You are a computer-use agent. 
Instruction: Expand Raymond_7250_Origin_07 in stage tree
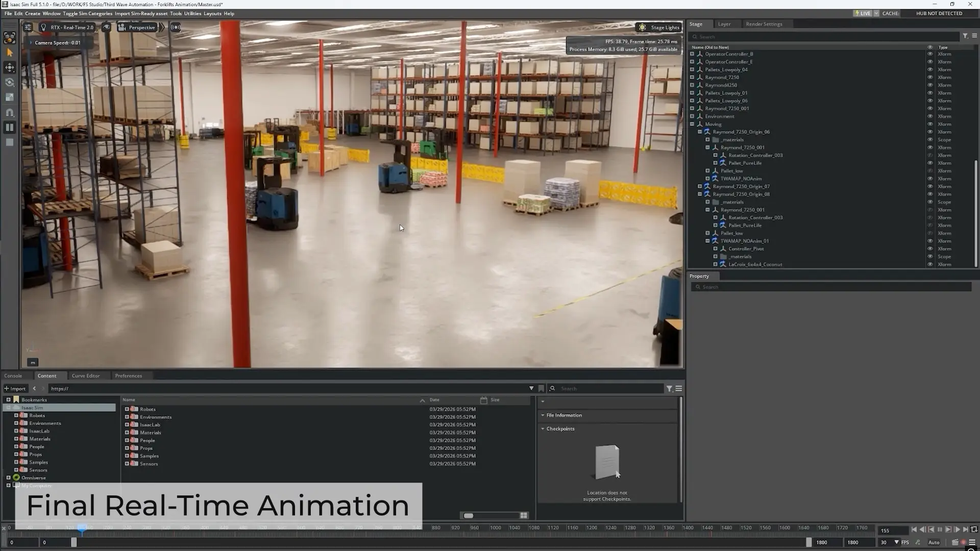click(x=700, y=187)
